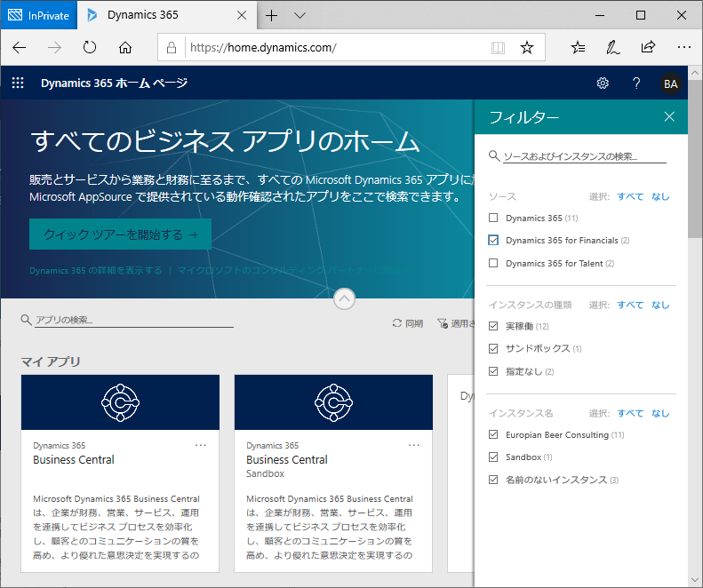Click the site lock icon in address bar

pyautogui.click(x=172, y=47)
